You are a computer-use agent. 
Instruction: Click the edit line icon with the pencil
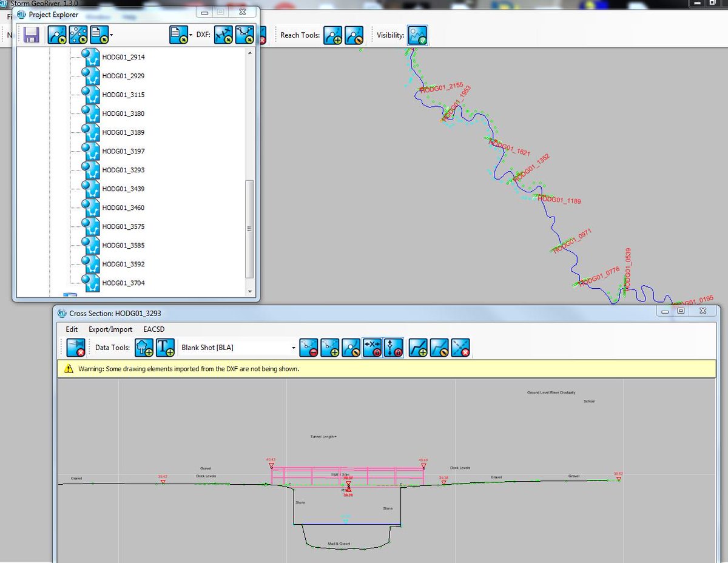439,348
